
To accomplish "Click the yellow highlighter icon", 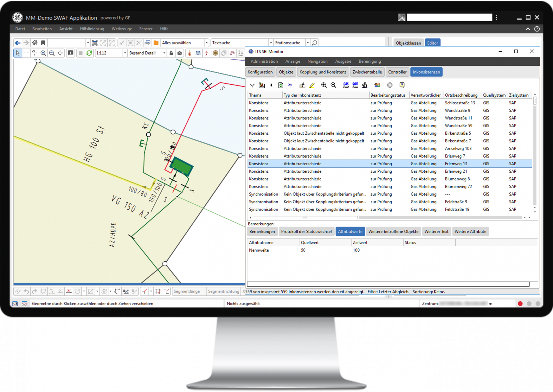I will coord(312,85).
